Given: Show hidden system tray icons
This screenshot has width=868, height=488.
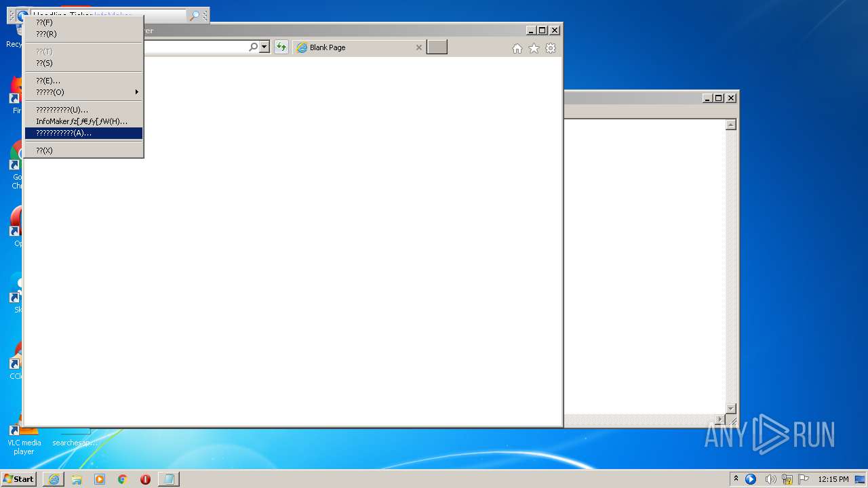Looking at the screenshot, I should tap(736, 479).
